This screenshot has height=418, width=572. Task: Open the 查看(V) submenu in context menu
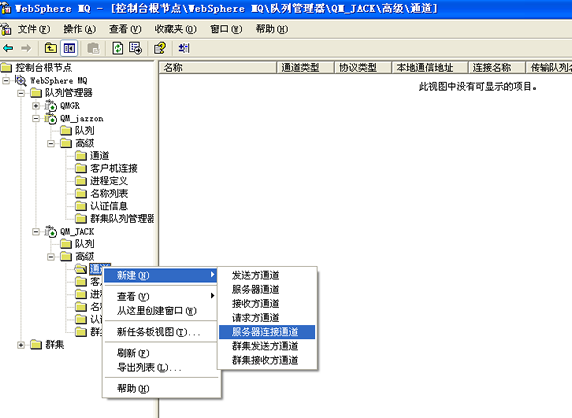161,296
